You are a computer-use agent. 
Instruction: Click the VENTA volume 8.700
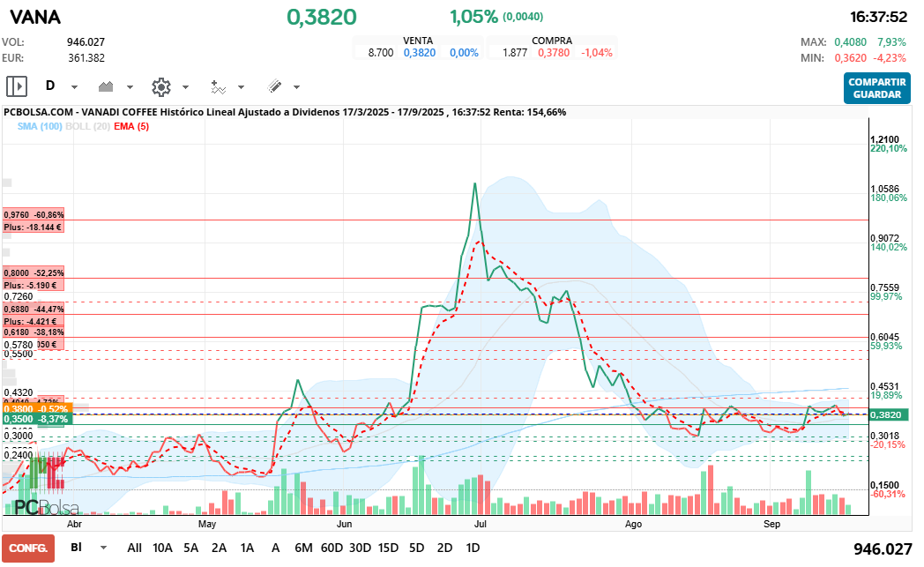[x=381, y=52]
